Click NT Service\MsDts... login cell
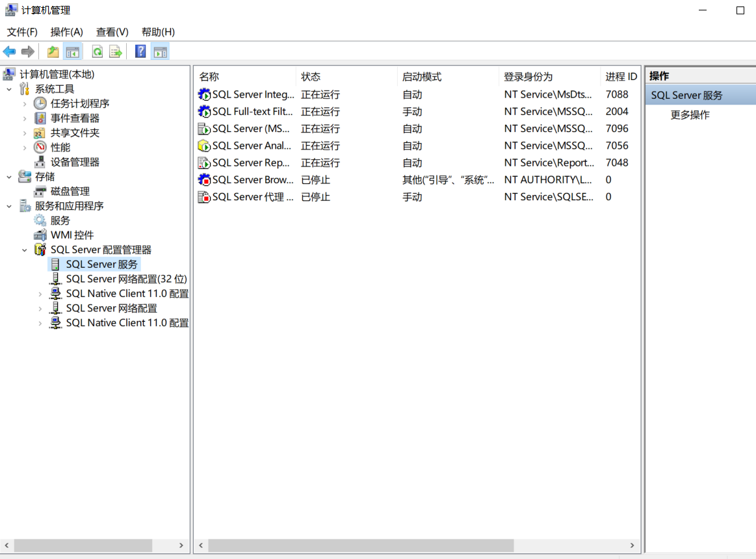The height and width of the screenshot is (559, 756). 548,94
